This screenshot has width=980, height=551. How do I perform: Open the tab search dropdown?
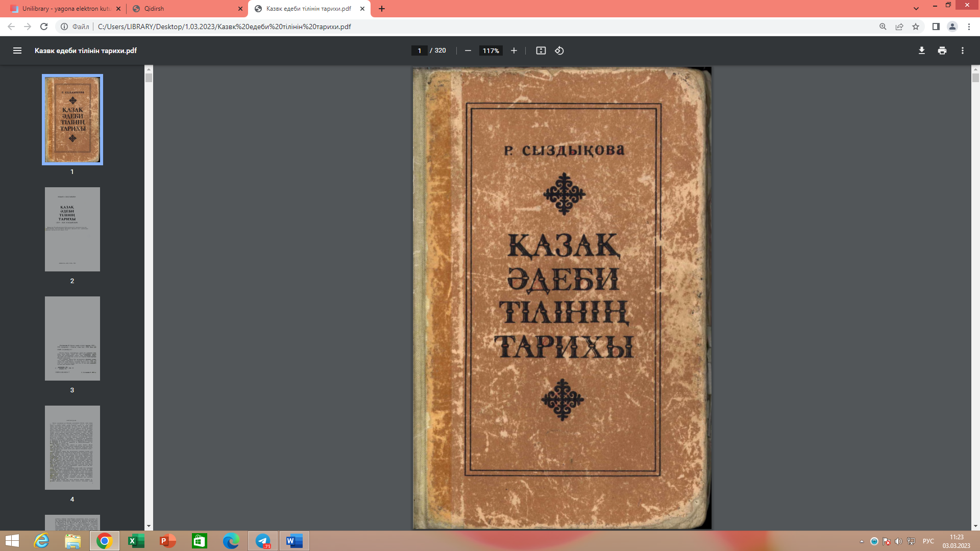point(916,9)
